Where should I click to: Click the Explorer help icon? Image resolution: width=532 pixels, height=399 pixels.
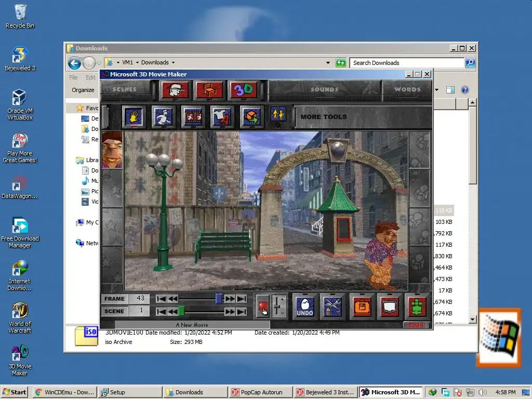(465, 90)
